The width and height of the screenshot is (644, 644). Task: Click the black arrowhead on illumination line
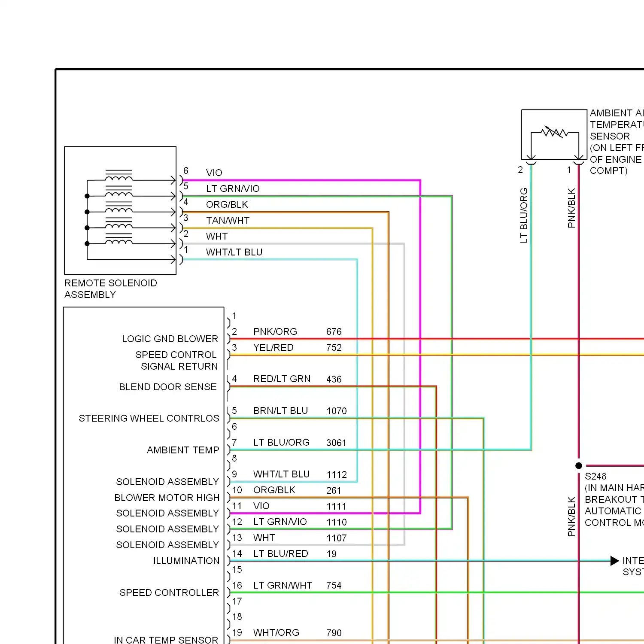pos(615,561)
